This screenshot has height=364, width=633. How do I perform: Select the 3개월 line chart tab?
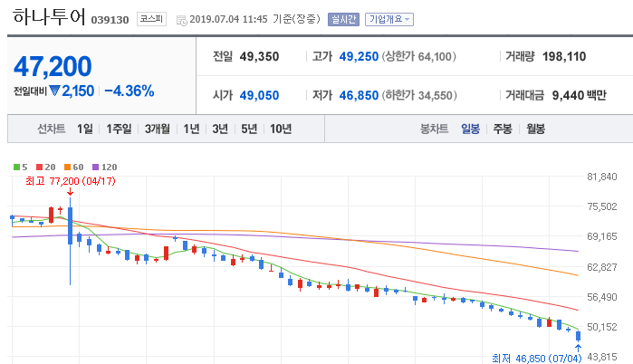[157, 129]
